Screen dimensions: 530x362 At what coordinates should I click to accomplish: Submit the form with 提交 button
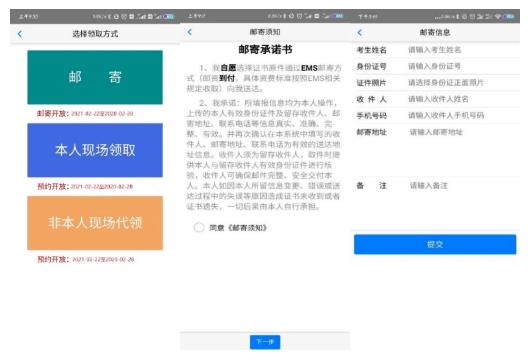(435, 244)
